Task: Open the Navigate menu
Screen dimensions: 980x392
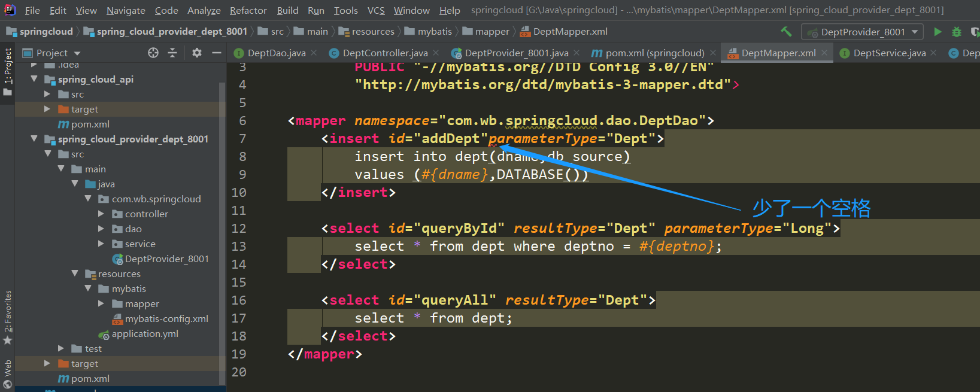Action: click(x=126, y=10)
